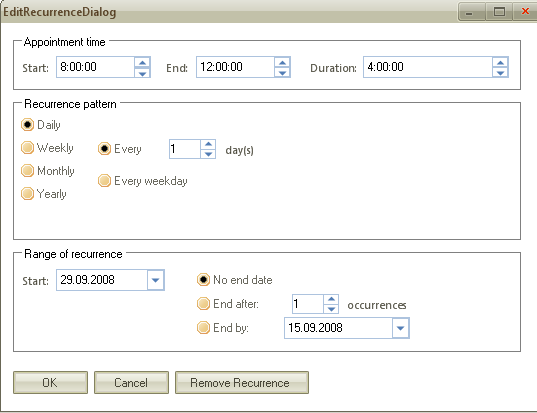Decrease the appointment Start time with down arrow
The height and width of the screenshot is (413, 537).
[142, 73]
